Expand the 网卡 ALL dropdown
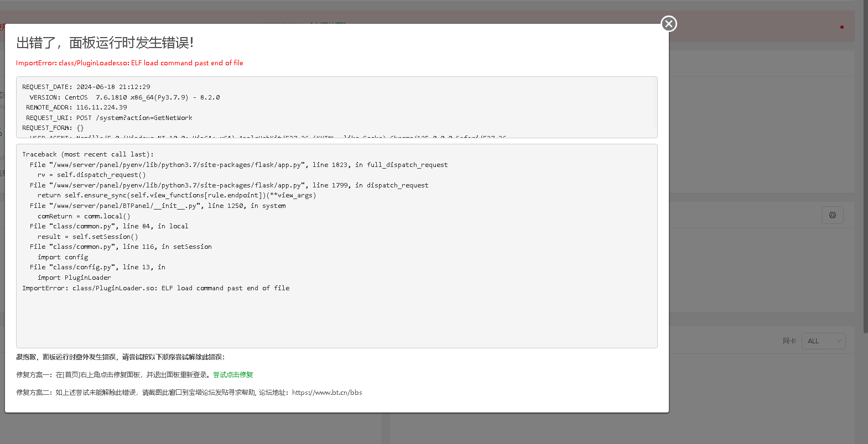Image resolution: width=868 pixels, height=444 pixels. (824, 341)
